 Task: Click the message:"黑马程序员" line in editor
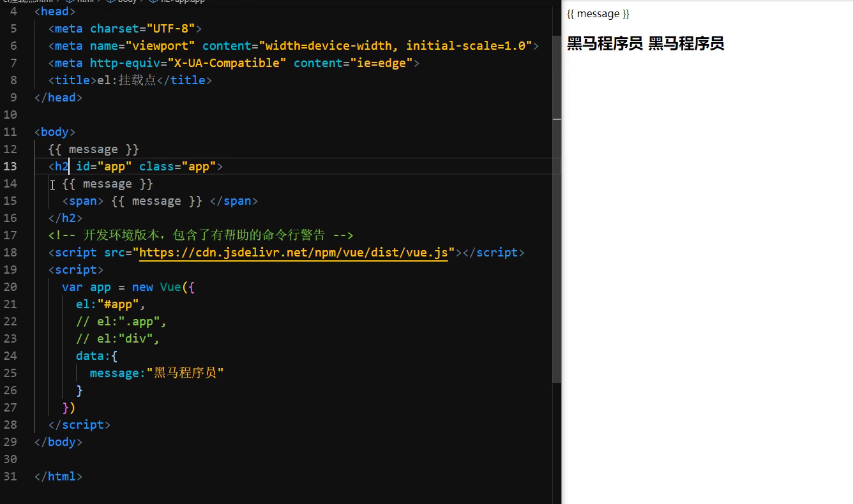click(x=156, y=373)
